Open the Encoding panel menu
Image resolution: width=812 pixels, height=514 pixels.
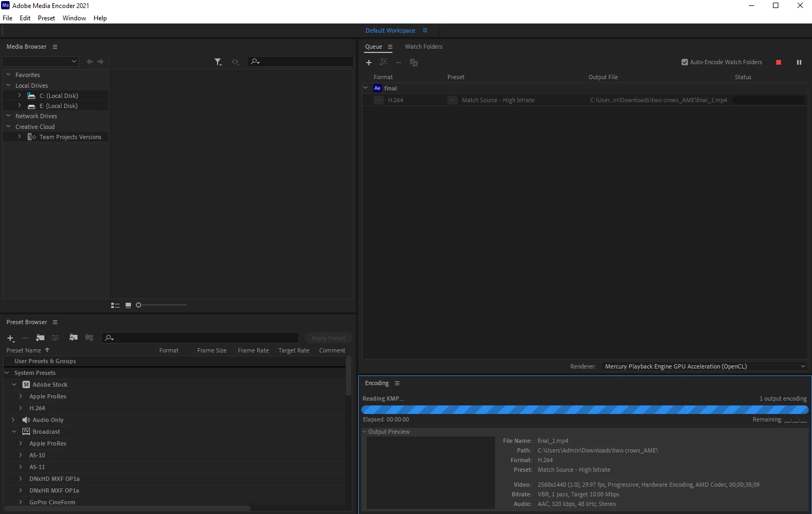(x=397, y=383)
